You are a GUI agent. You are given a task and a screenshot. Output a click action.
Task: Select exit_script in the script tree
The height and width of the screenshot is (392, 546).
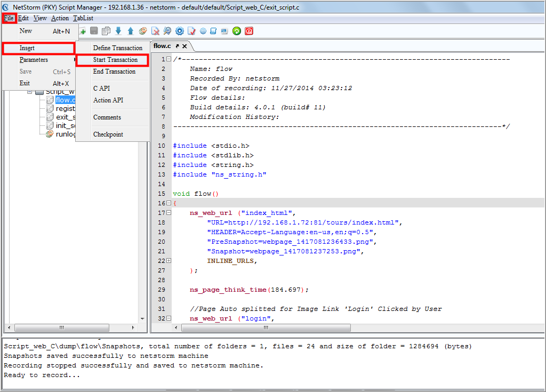click(x=66, y=117)
